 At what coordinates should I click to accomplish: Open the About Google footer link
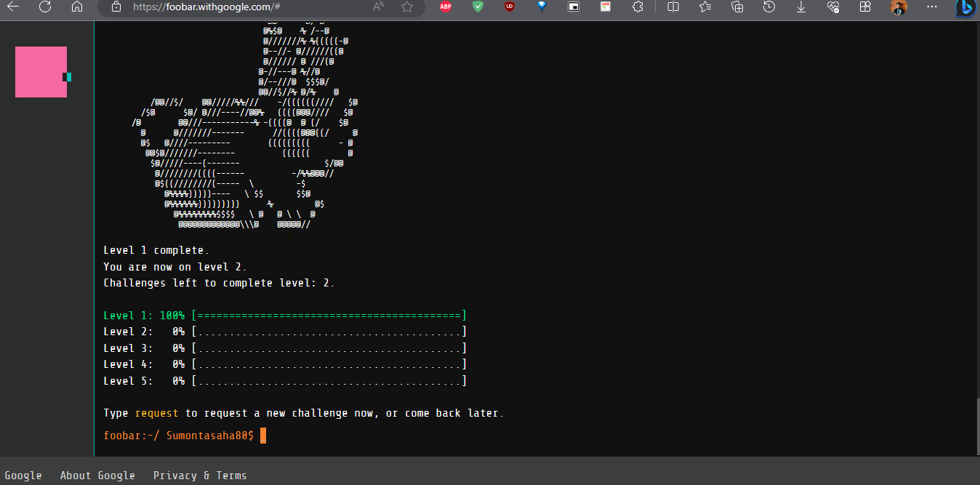pyautogui.click(x=97, y=476)
